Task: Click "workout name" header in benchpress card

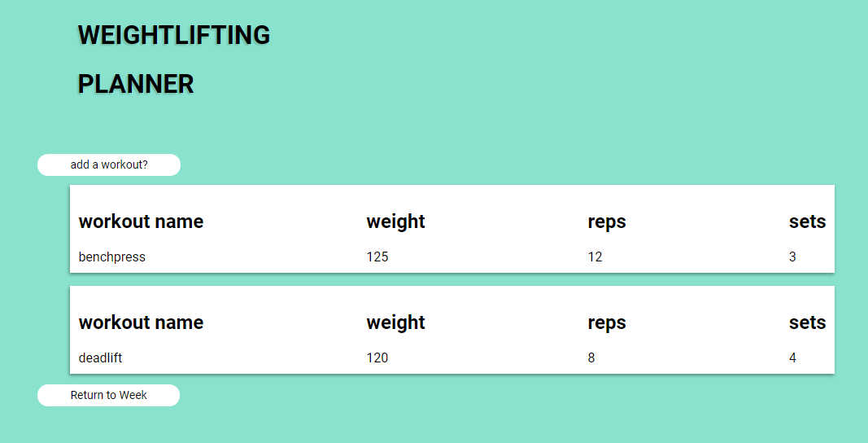Action: pos(141,221)
